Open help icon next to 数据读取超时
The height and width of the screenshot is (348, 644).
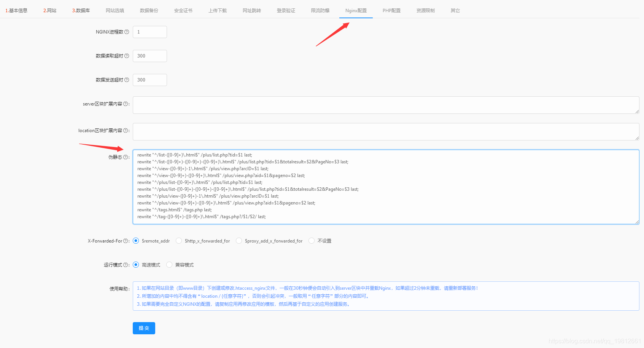[127, 56]
